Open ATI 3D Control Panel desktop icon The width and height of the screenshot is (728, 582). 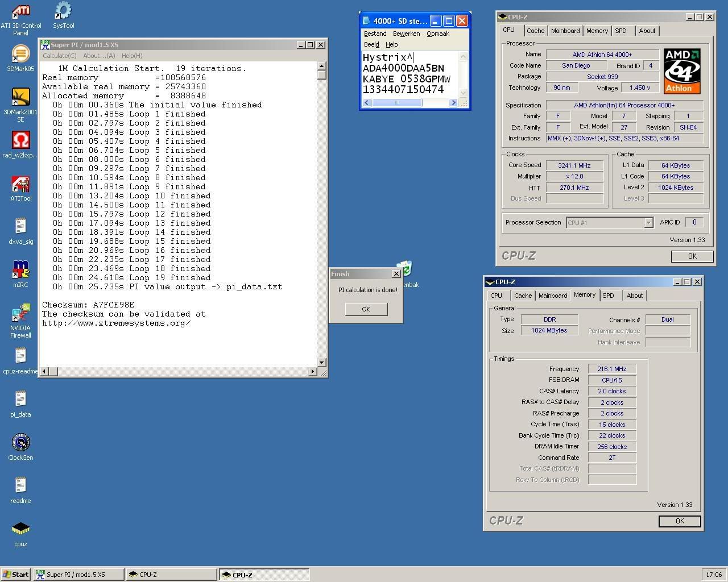(20, 11)
